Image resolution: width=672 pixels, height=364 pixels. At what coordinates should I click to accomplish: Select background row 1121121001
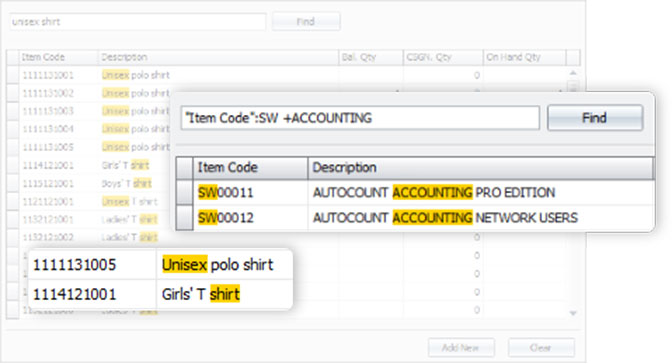48,202
